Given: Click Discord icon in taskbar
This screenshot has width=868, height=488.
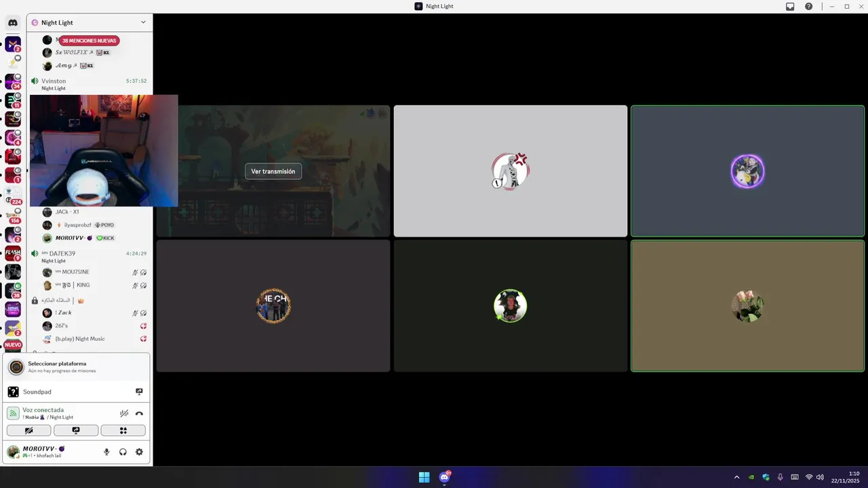Looking at the screenshot, I should [445, 477].
